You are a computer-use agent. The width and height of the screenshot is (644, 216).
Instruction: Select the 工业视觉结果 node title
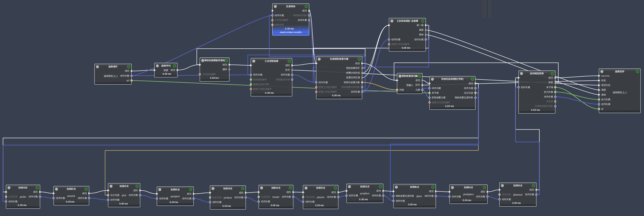[271, 61]
